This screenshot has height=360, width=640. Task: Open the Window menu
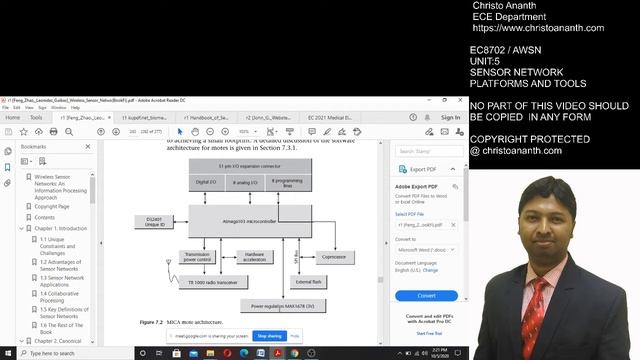[x=59, y=107]
